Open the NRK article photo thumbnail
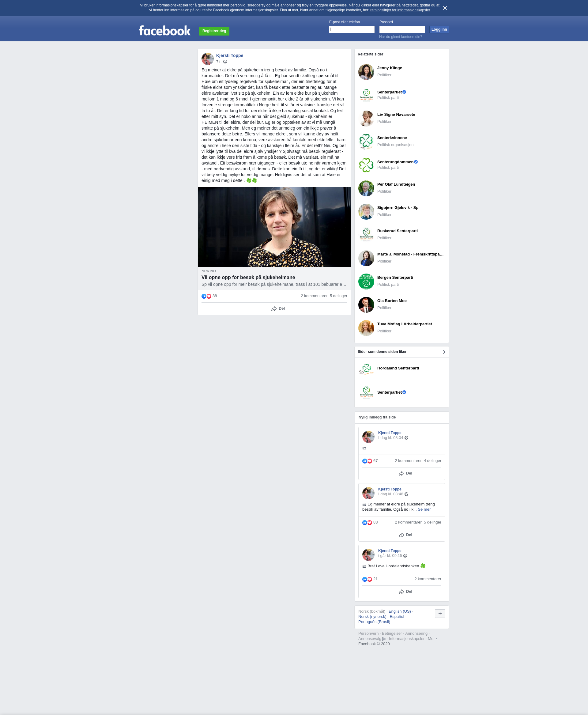Screen dimensions: 588x715 [x=274, y=227]
